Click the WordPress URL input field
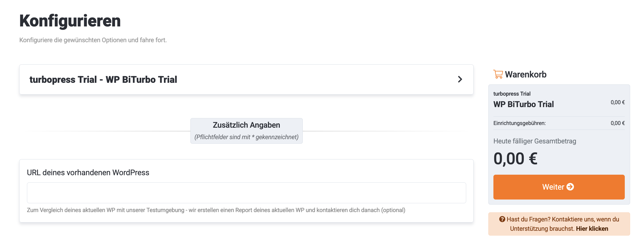This screenshot has width=644, height=250. (246, 193)
